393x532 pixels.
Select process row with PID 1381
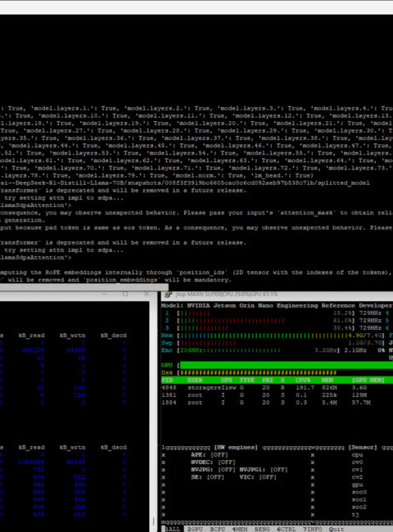(x=277, y=395)
